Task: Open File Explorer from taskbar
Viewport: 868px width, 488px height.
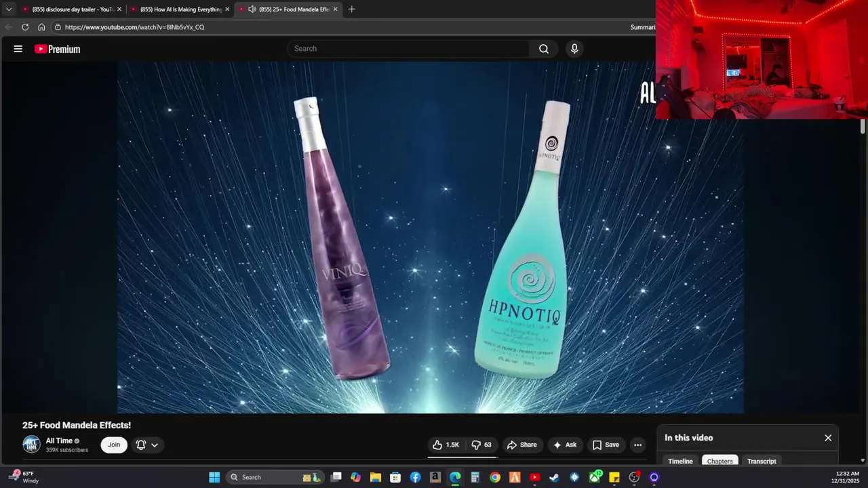Action: [376, 477]
